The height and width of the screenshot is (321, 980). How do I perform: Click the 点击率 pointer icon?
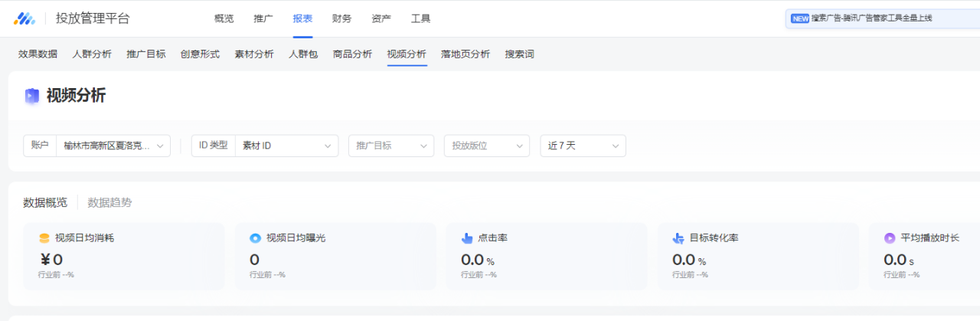coord(467,238)
